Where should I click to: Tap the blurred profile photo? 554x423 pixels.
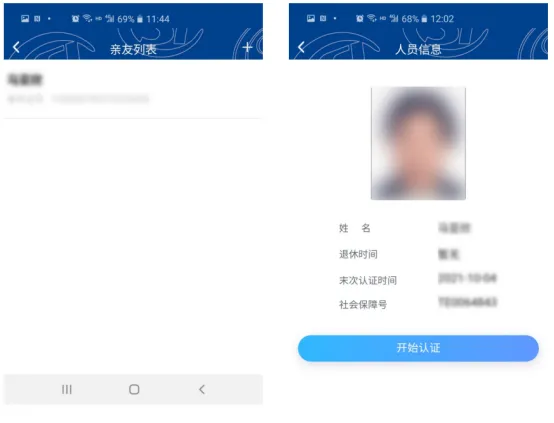[x=418, y=143]
